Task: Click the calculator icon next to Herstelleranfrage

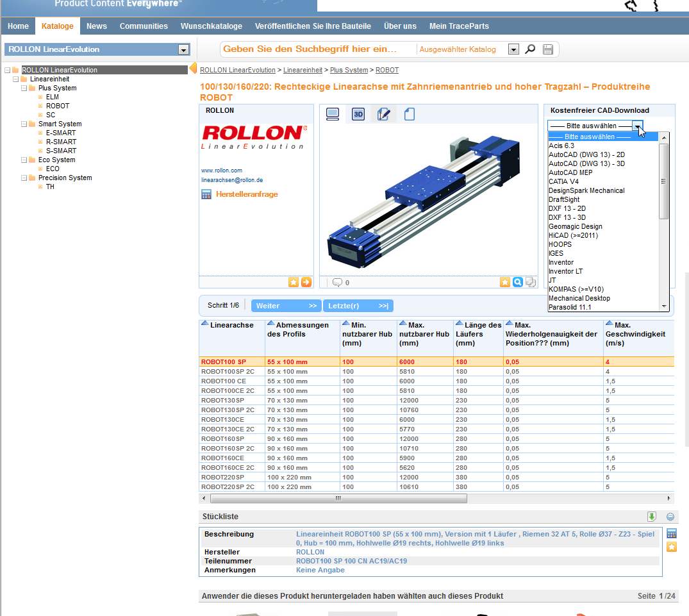Action: (206, 194)
